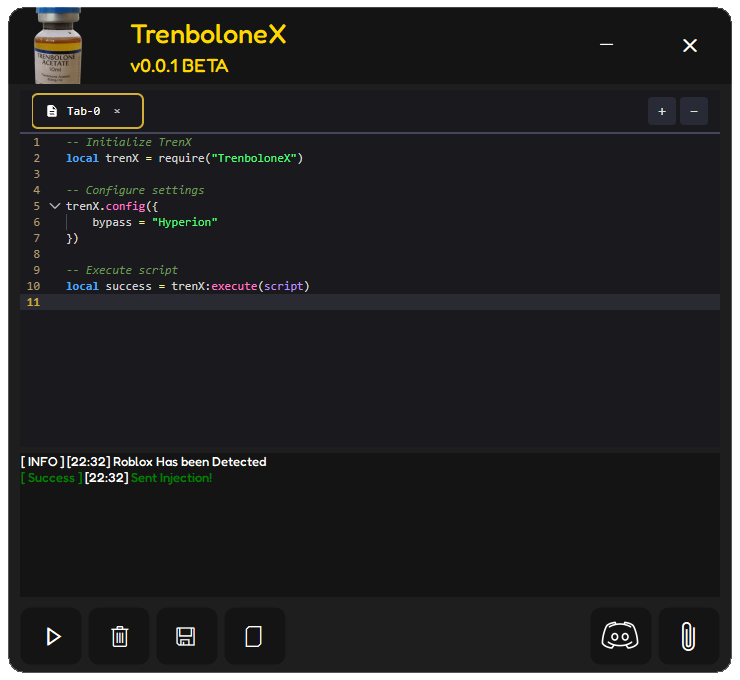Viewport: 740px width, 680px height.
Task: Select the Tab-0 editor tab
Action: (83, 111)
